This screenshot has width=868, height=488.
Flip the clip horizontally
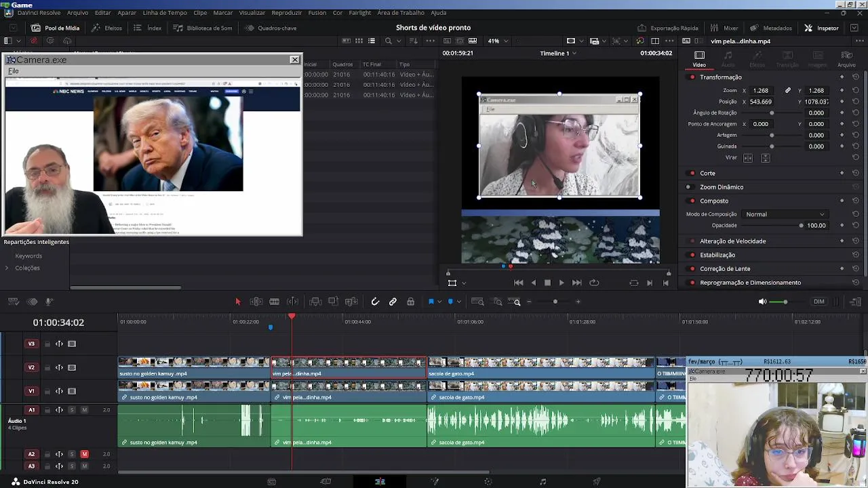[x=748, y=158]
